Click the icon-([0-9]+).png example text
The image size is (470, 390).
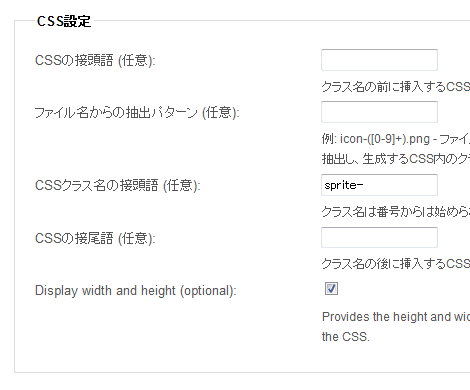tap(385, 139)
